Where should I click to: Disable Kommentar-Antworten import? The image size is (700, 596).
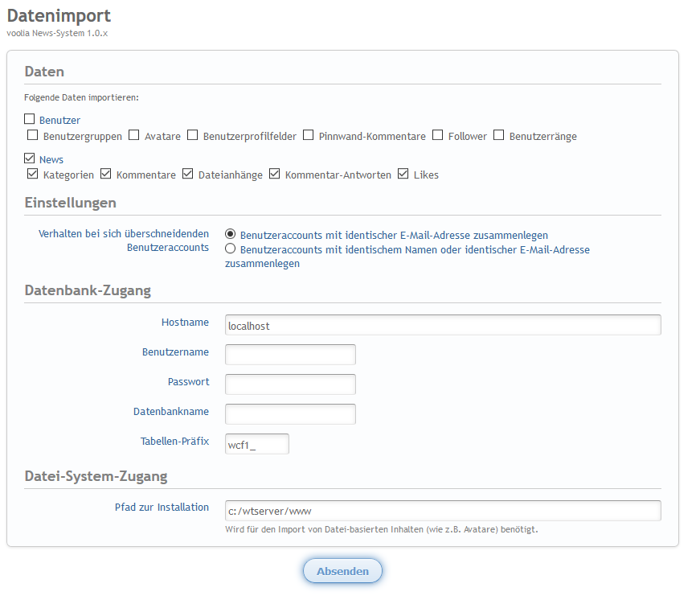tap(275, 174)
